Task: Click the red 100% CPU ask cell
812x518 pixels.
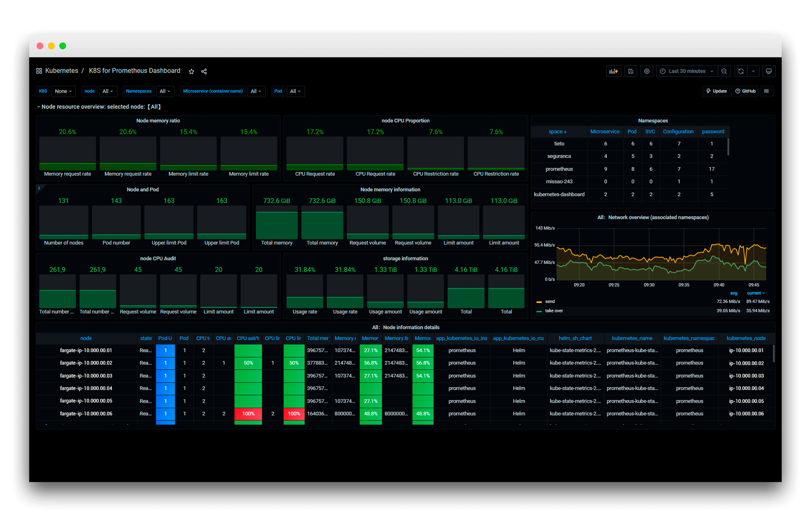Action: 248,414
